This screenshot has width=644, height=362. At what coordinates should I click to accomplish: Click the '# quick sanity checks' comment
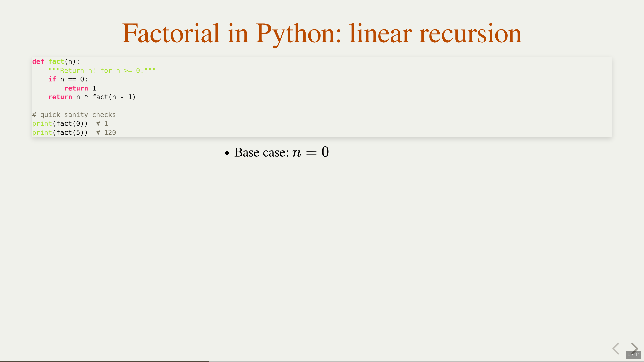click(74, 115)
